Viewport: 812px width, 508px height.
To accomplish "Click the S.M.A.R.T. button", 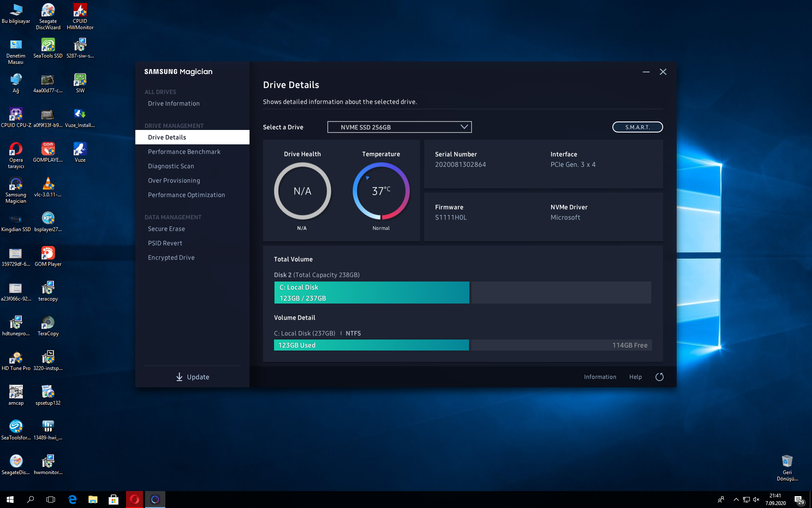I will (637, 127).
